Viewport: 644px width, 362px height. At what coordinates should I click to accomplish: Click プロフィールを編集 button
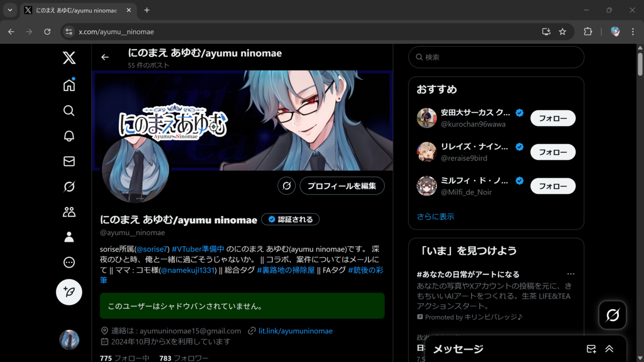[x=342, y=186]
